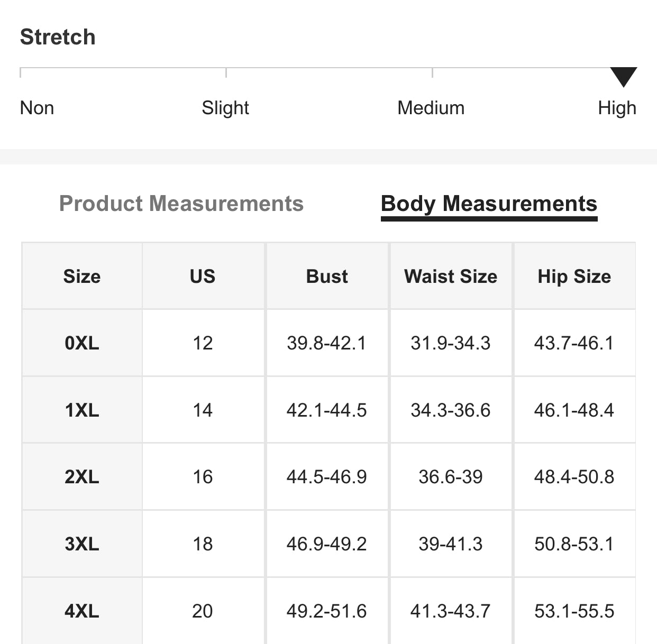Select the 2XL size row label
657x644 pixels.
pyautogui.click(x=82, y=477)
